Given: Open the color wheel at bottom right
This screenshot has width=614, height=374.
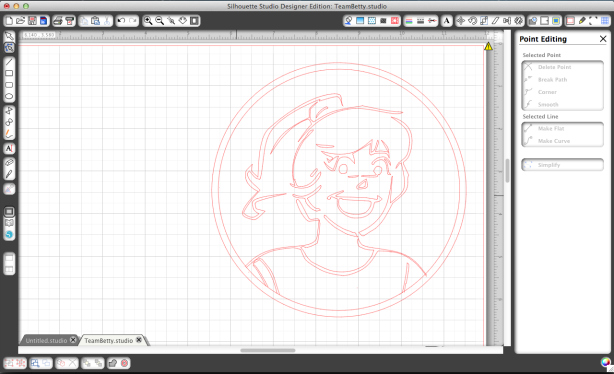Looking at the screenshot, I should click(606, 362).
